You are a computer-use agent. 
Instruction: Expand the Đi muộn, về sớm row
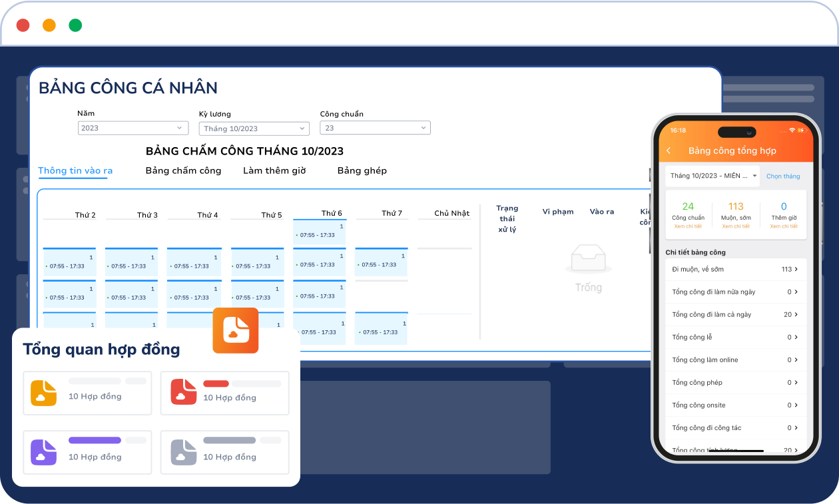[x=735, y=270]
